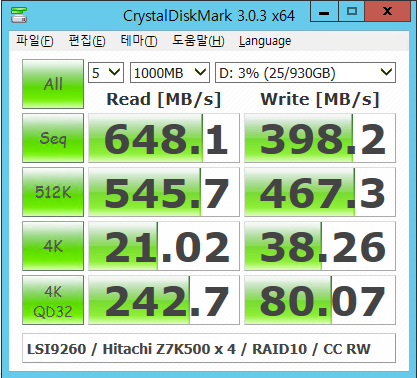Open the Language menu
Screen dimensions: 417x378
[265, 41]
